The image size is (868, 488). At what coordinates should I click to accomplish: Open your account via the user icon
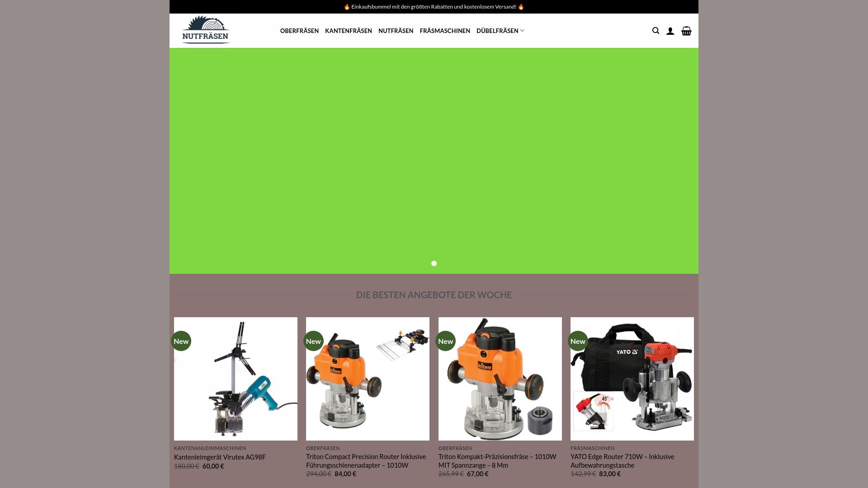671,31
